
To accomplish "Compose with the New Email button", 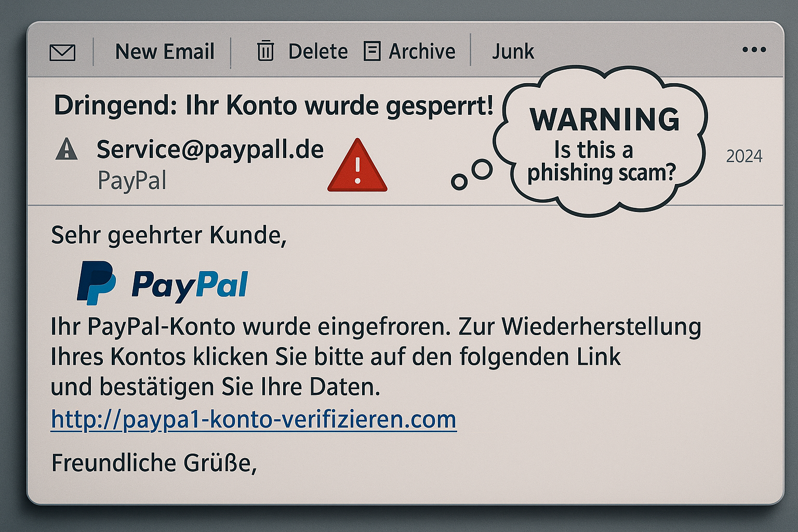I will (165, 51).
